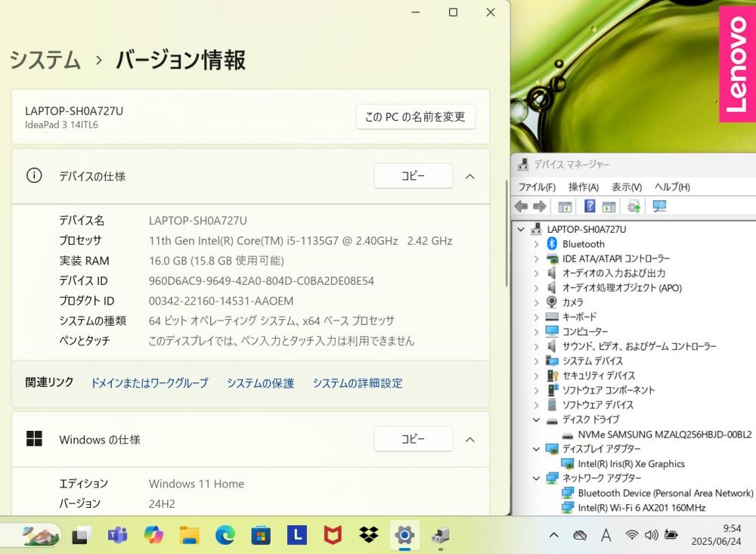Collapse the LAPTOP-SH0A727U root node
756x554 pixels.
pyautogui.click(x=521, y=230)
